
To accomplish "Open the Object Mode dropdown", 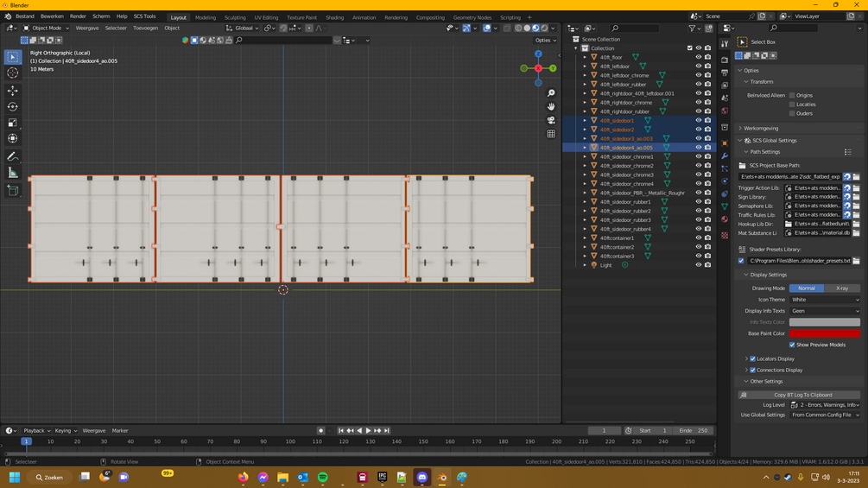I will [47, 28].
